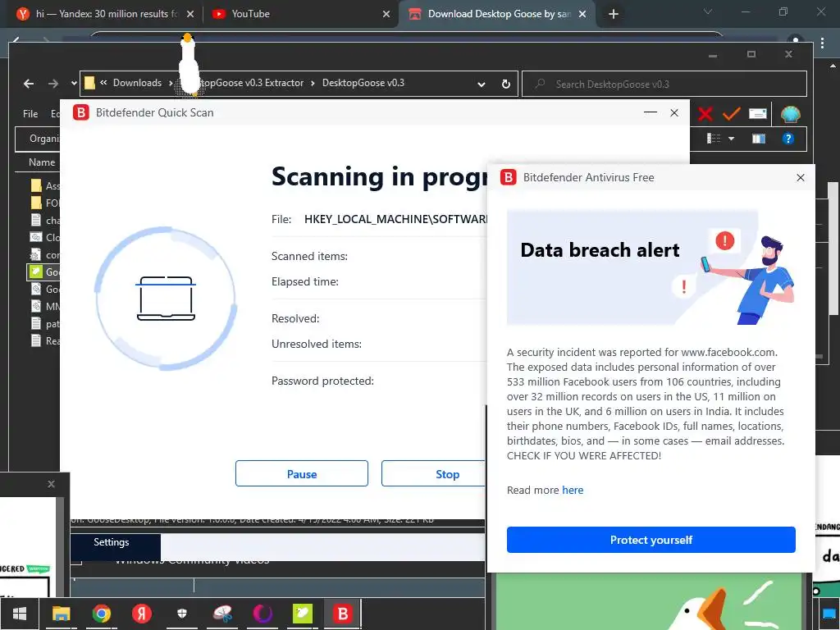
Task: Select the pat… file in list
Action: 45,323
